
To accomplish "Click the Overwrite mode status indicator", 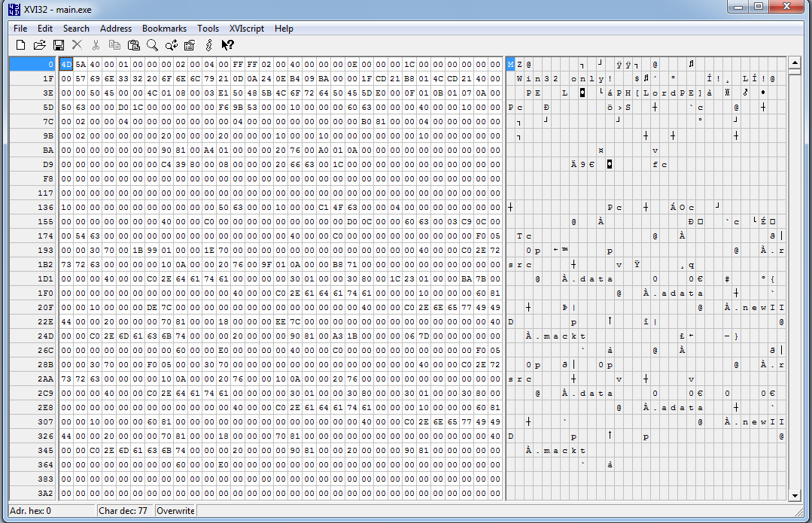I will 175,510.
